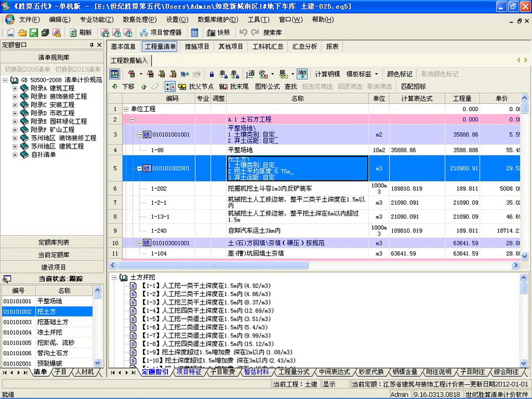This screenshot has width=532, height=399.
Task: Open the 数据处理(P) menu
Action: pos(140,20)
